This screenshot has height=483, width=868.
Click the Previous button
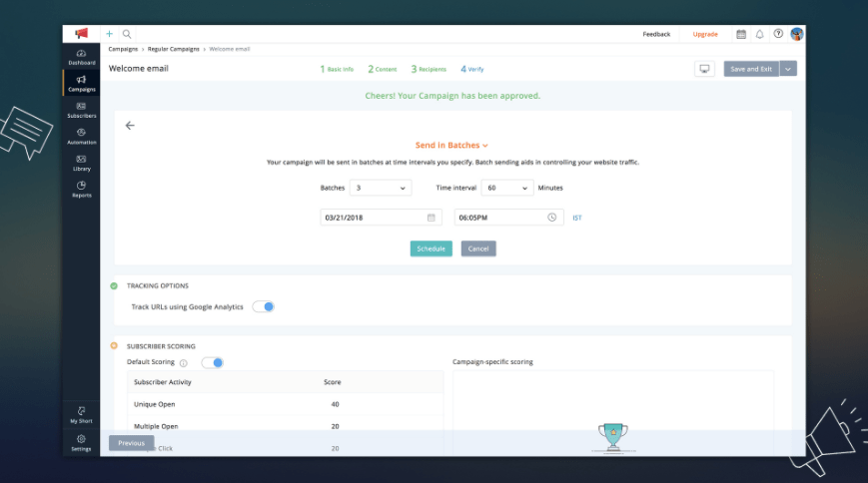pos(131,443)
